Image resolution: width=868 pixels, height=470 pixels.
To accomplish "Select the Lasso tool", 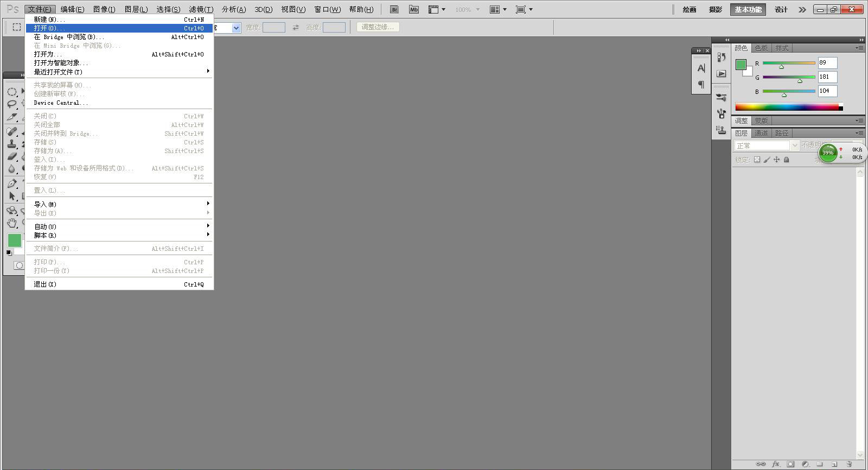I will click(12, 104).
